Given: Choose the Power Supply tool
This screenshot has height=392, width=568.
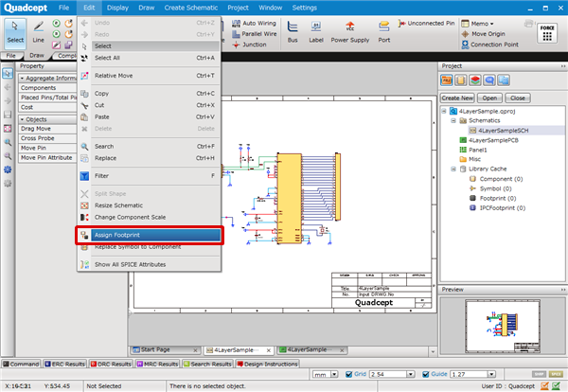Looking at the screenshot, I should [350, 32].
